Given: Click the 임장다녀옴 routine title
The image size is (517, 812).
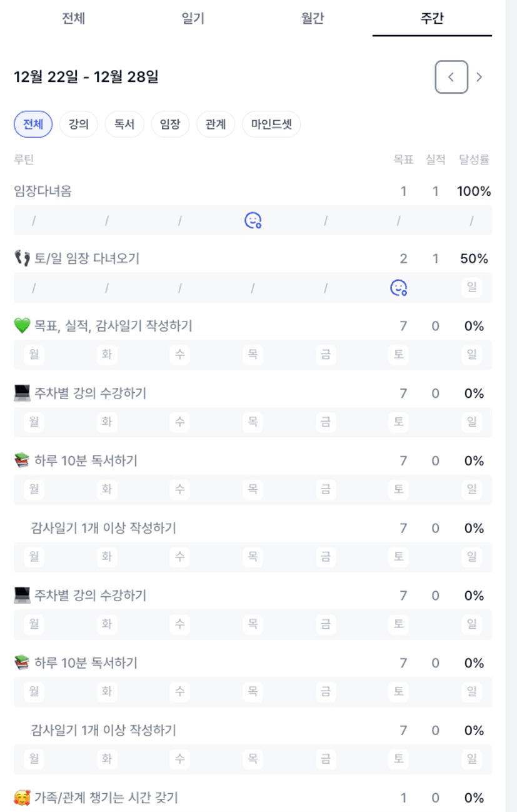Looking at the screenshot, I should click(43, 191).
